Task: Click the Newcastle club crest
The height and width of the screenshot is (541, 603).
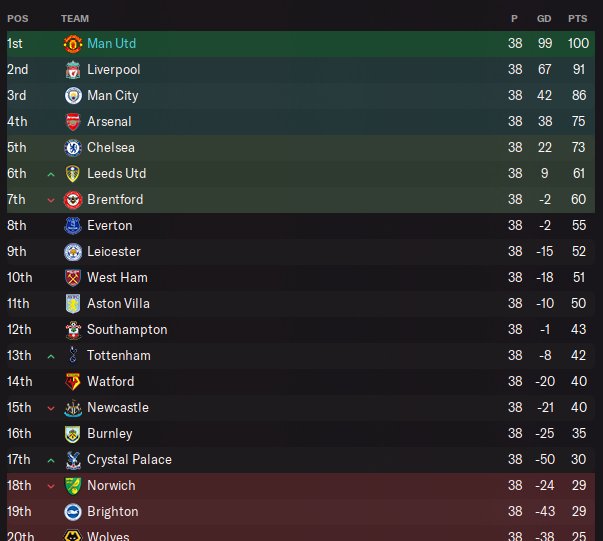Action: tap(73, 408)
